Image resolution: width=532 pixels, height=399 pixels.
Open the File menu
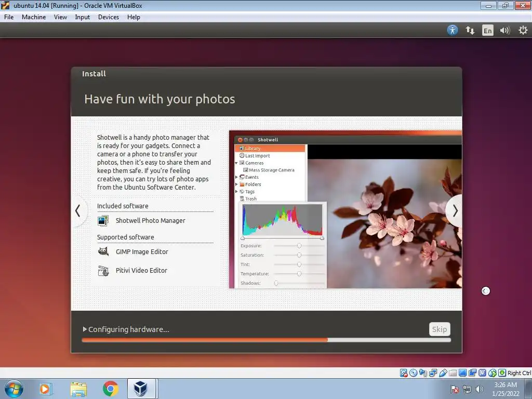pos(9,17)
